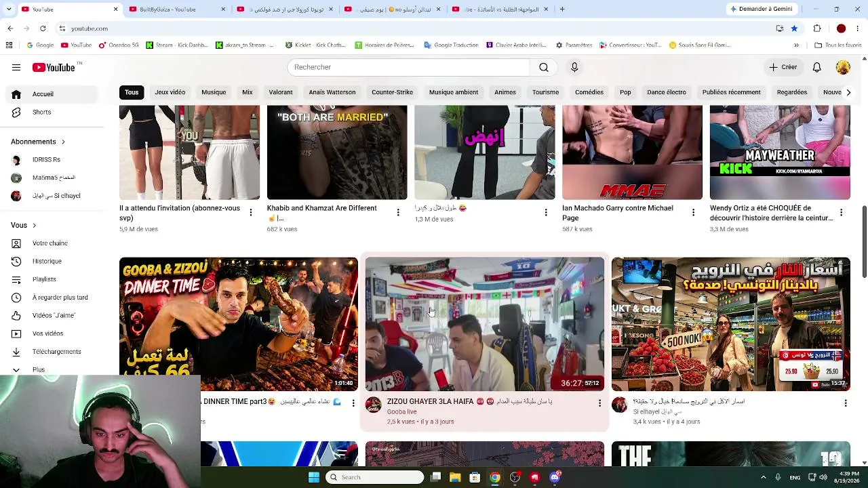Viewport: 868px width, 488px height.
Task: Open the Gooba live channel link
Action: click(x=401, y=412)
